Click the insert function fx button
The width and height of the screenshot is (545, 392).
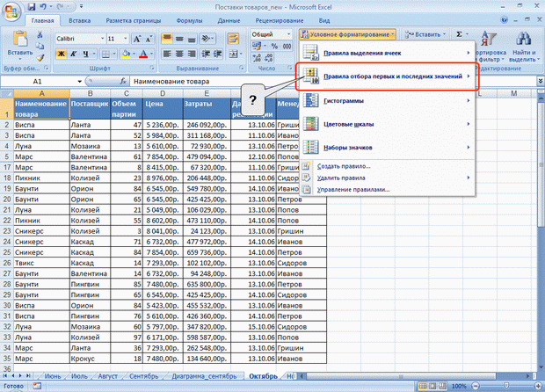[x=123, y=82]
